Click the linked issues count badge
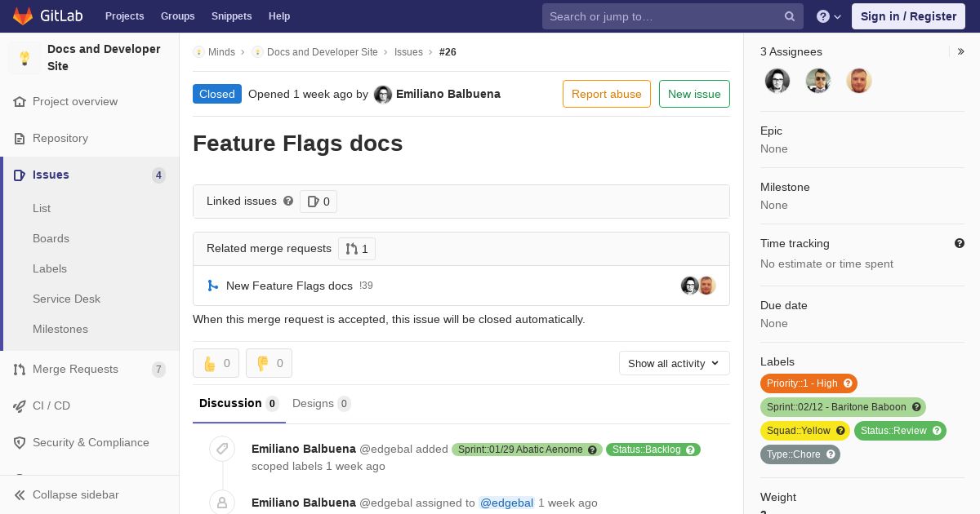The height and width of the screenshot is (514, 980). coord(318,202)
